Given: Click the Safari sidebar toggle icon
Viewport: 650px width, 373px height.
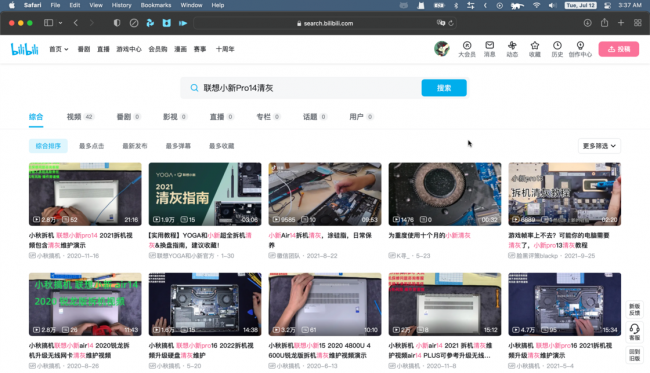Looking at the screenshot, I should tap(49, 23).
